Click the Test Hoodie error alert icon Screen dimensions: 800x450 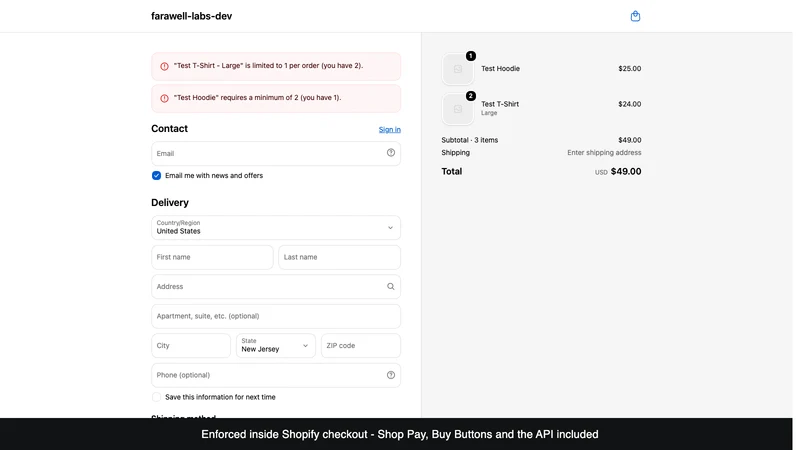click(164, 98)
